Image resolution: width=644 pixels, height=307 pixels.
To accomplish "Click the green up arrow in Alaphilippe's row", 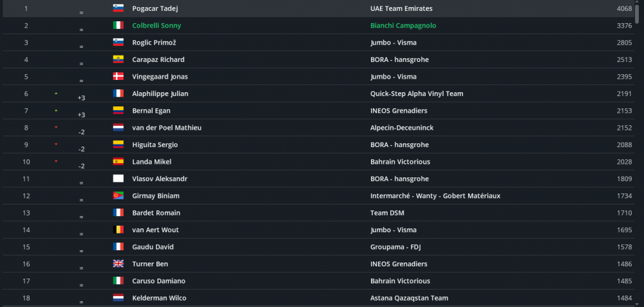I will (56, 94).
